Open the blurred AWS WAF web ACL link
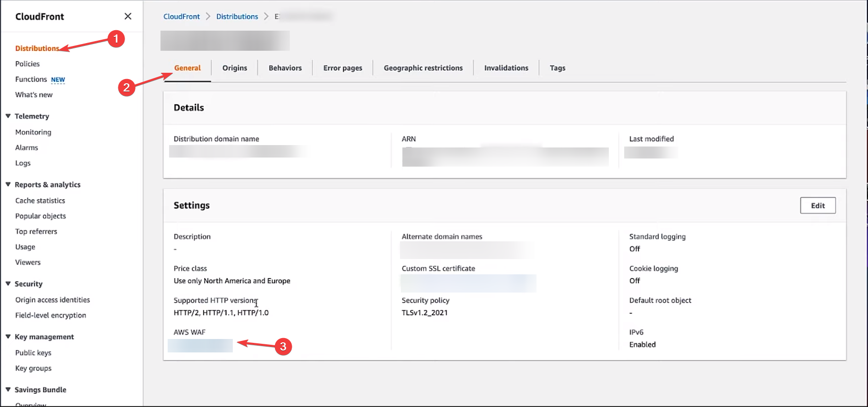This screenshot has width=868, height=407. tap(200, 345)
